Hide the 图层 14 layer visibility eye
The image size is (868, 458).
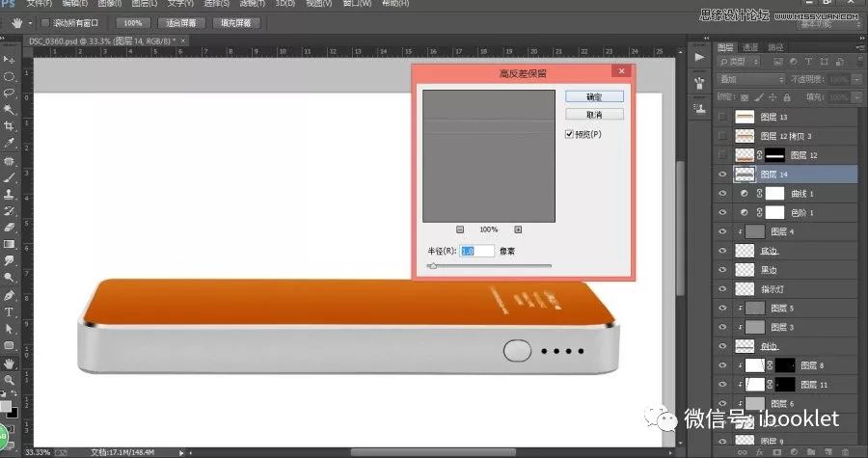723,174
